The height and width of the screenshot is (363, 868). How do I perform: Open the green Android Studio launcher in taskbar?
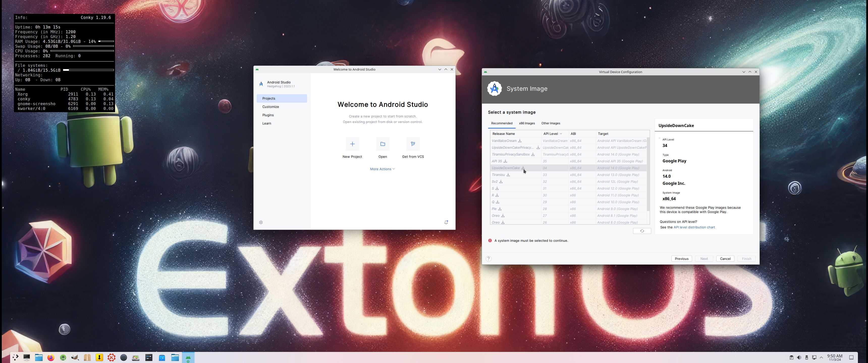click(63, 358)
